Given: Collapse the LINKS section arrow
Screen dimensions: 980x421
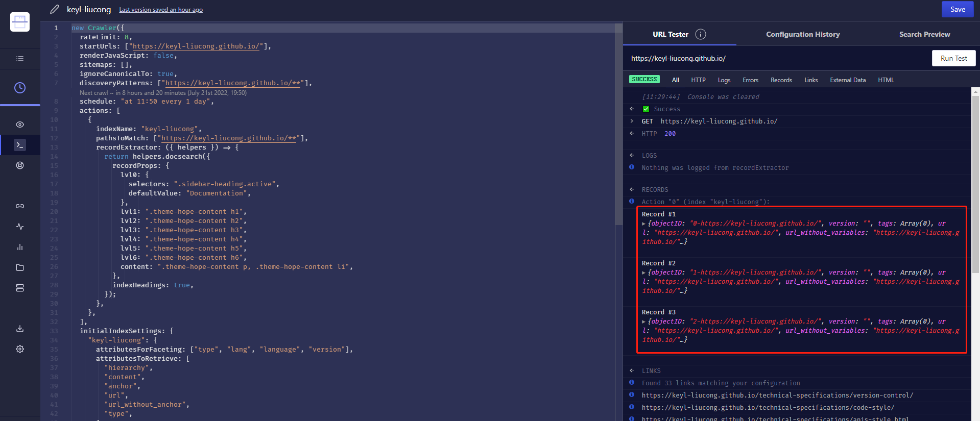Looking at the screenshot, I should click(x=632, y=370).
